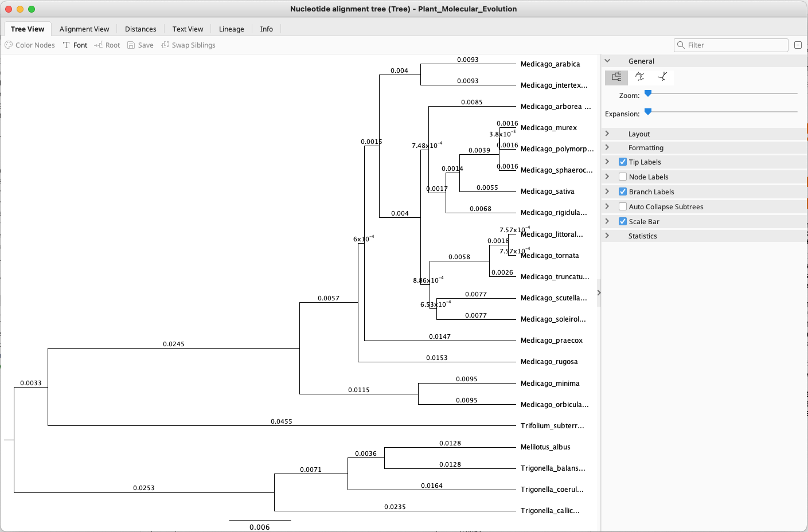Select the Color Nodes tool
Viewport: 808px width, 532px height.
29,45
